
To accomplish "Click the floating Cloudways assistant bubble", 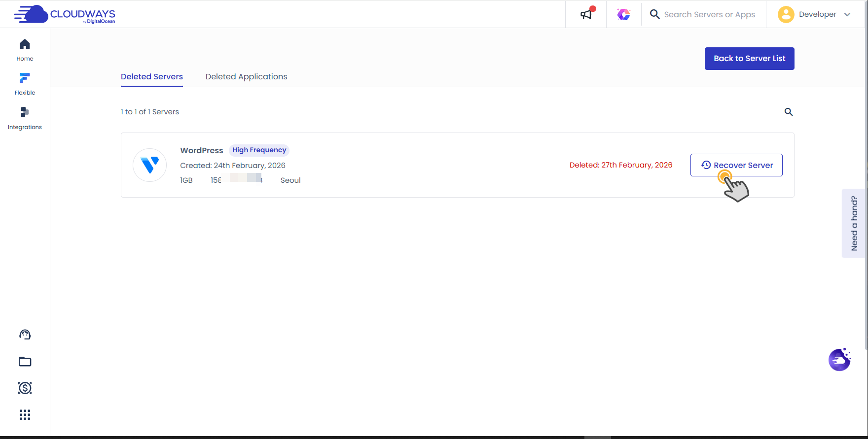I will point(839,360).
